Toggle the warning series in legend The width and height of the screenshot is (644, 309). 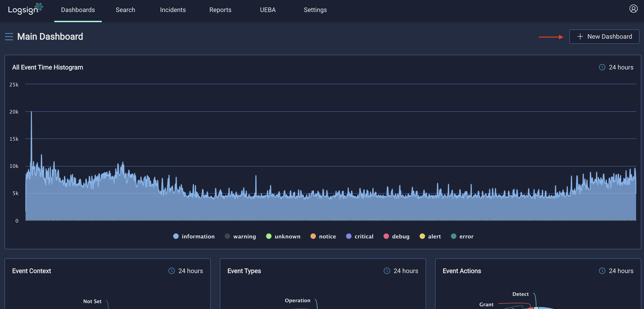pyautogui.click(x=240, y=236)
